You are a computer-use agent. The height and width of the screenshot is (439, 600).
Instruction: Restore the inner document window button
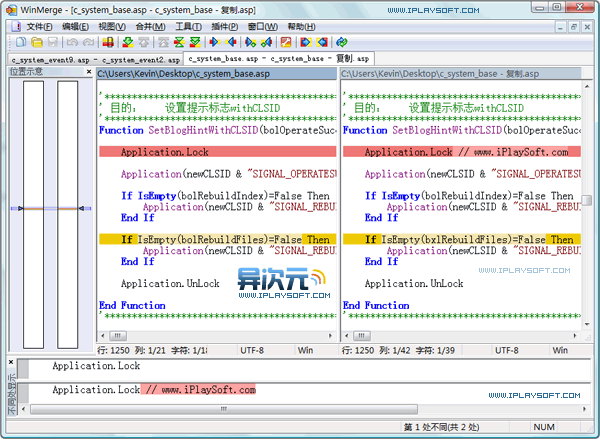[573, 27]
